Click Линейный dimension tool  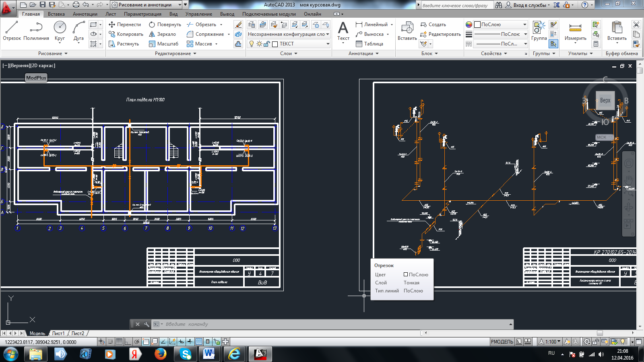(x=372, y=25)
